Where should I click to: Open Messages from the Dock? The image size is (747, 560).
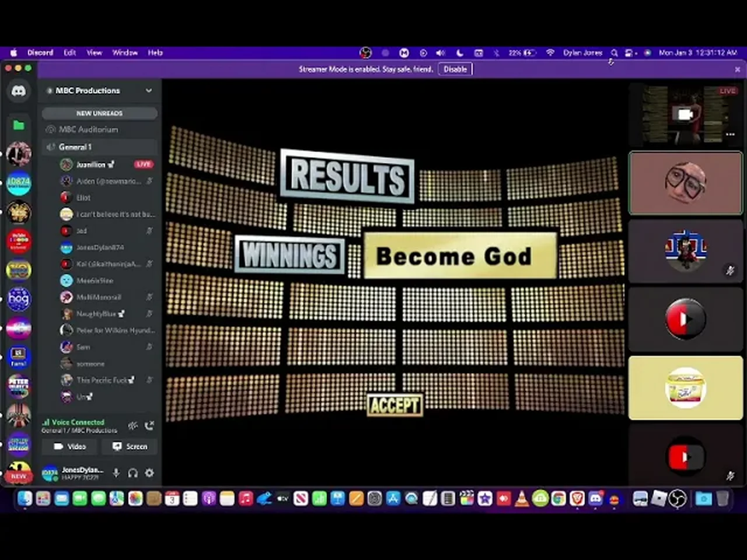point(99,499)
